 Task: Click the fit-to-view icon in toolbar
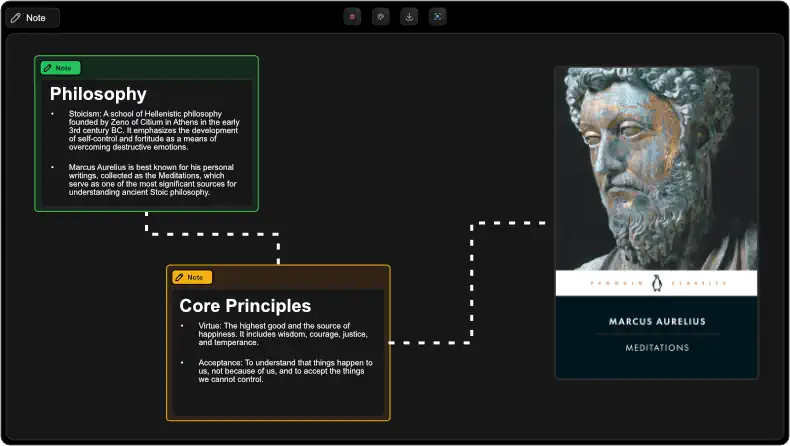437,17
